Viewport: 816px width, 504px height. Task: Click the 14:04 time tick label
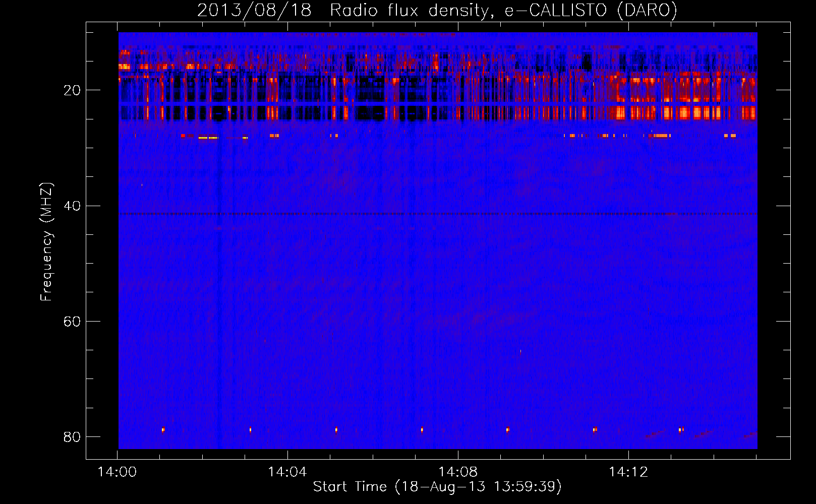point(287,472)
